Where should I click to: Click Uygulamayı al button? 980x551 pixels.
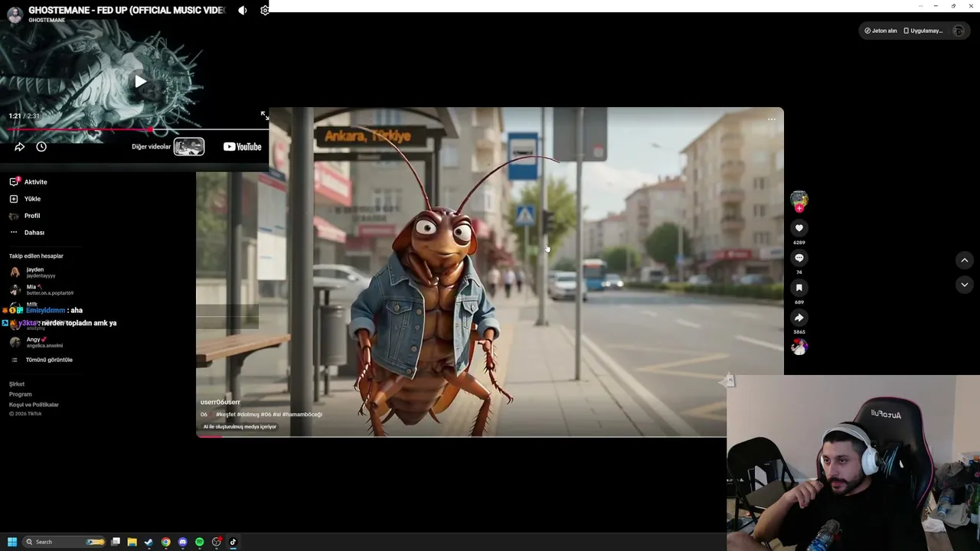click(923, 31)
